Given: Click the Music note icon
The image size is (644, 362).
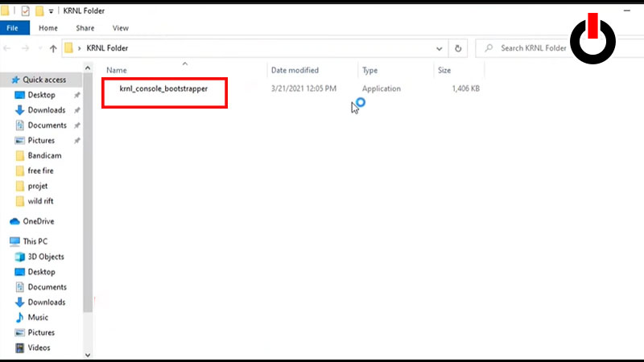Looking at the screenshot, I should (x=19, y=317).
